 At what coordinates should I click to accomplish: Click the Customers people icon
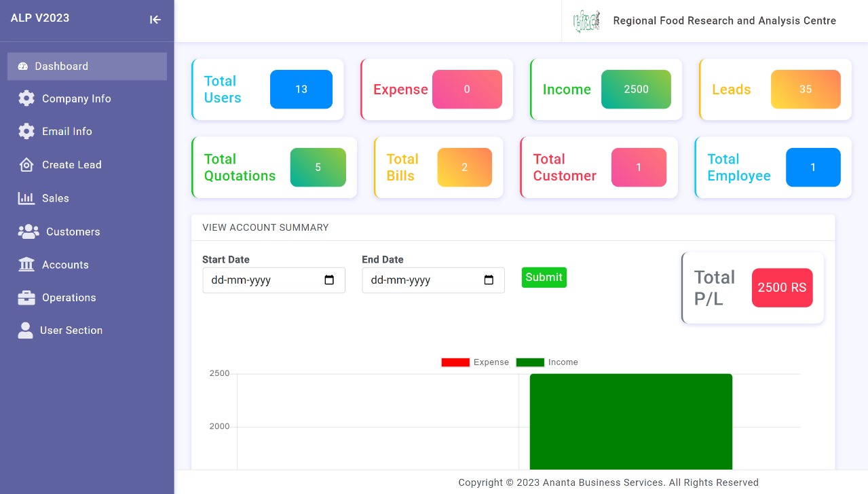coord(29,231)
